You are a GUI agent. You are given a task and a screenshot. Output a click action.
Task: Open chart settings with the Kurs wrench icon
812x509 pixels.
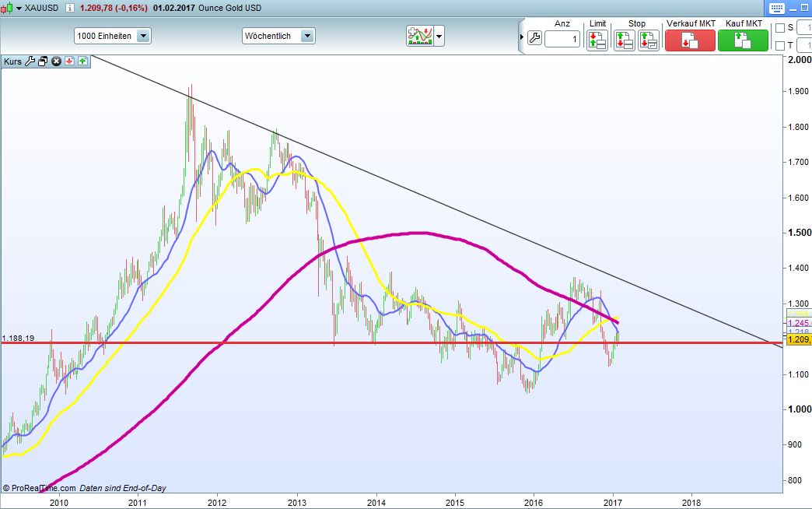tap(30, 61)
